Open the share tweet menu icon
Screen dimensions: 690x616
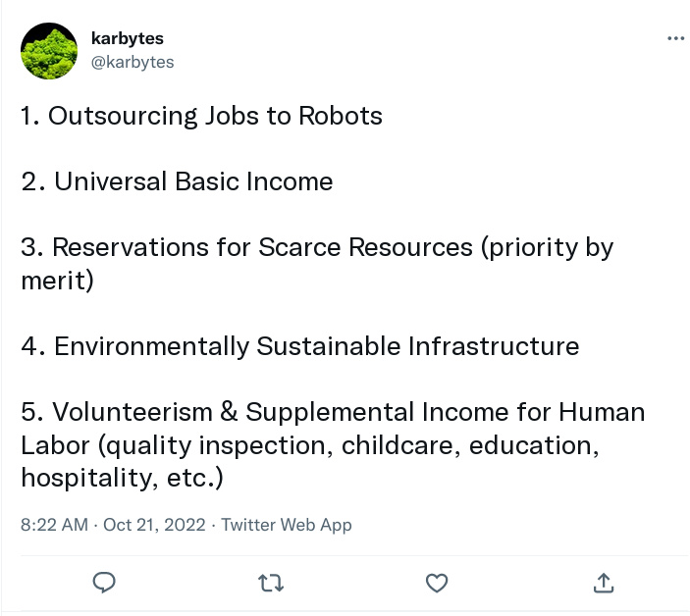(x=604, y=583)
